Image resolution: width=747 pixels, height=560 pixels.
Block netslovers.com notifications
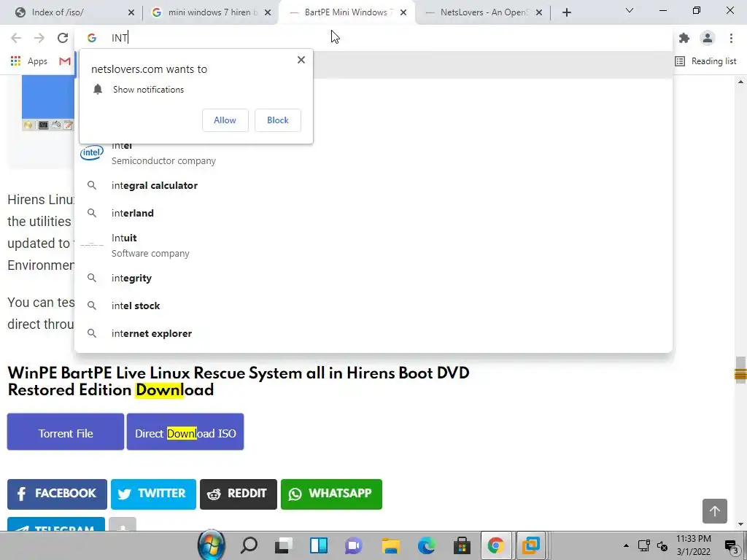(x=278, y=120)
